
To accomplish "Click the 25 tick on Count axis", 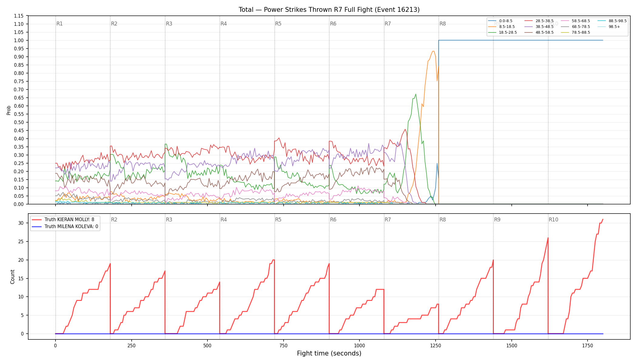I will point(21,241).
